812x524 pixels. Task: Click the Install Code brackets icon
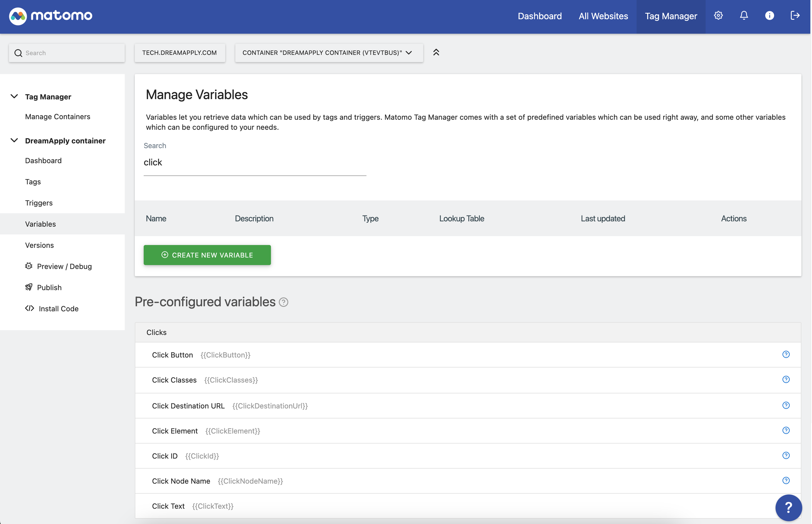pyautogui.click(x=30, y=308)
